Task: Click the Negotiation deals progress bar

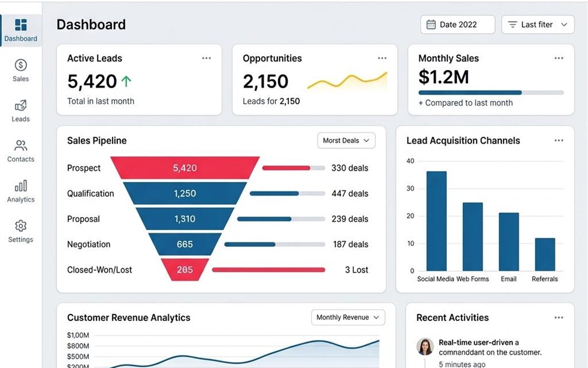Action: tap(274, 244)
